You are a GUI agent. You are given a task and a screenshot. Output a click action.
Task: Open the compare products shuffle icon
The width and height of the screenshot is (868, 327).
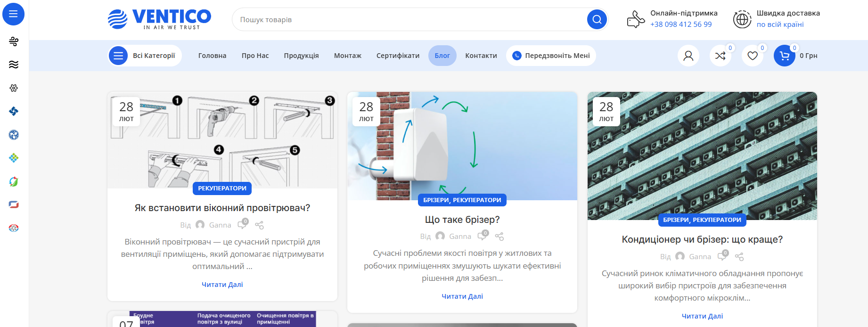click(720, 56)
